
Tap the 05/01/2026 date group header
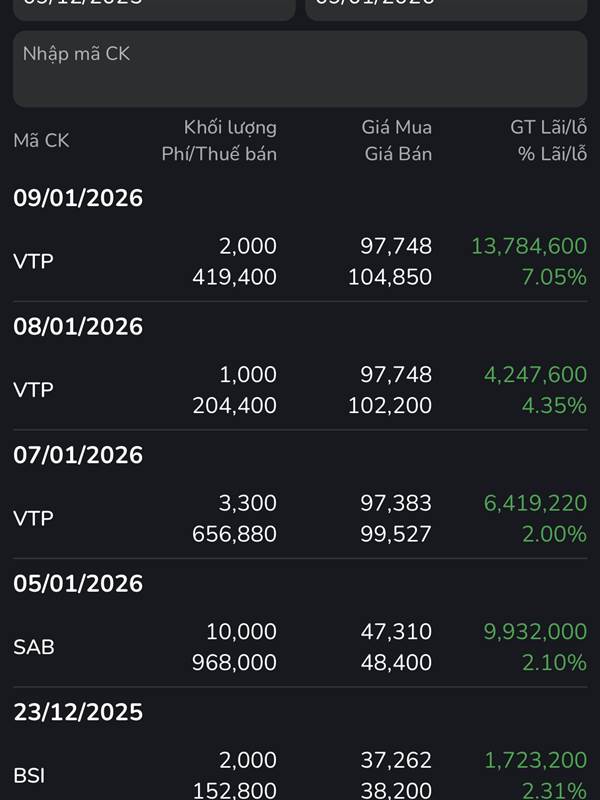78,583
